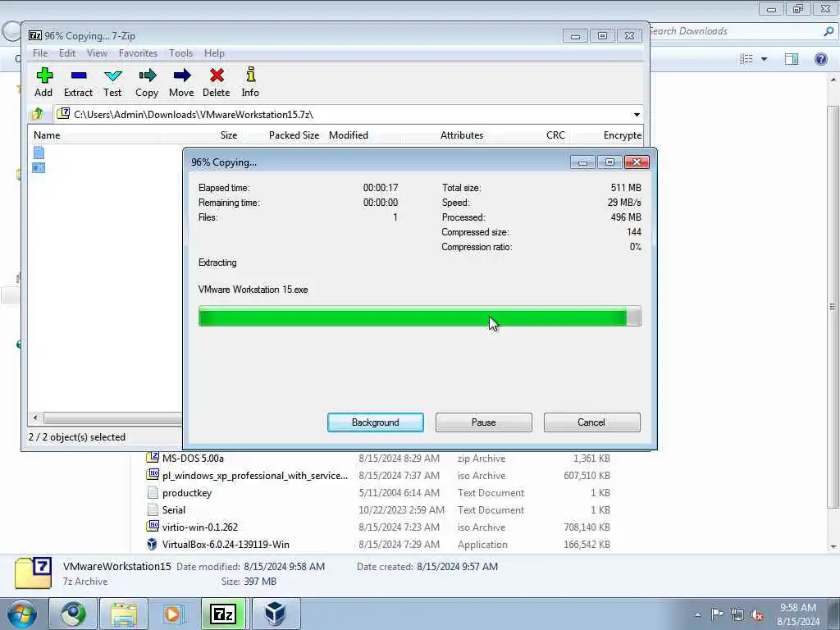The width and height of the screenshot is (840, 630).
Task: Click the Action Center flag tray icon
Action: (717, 614)
